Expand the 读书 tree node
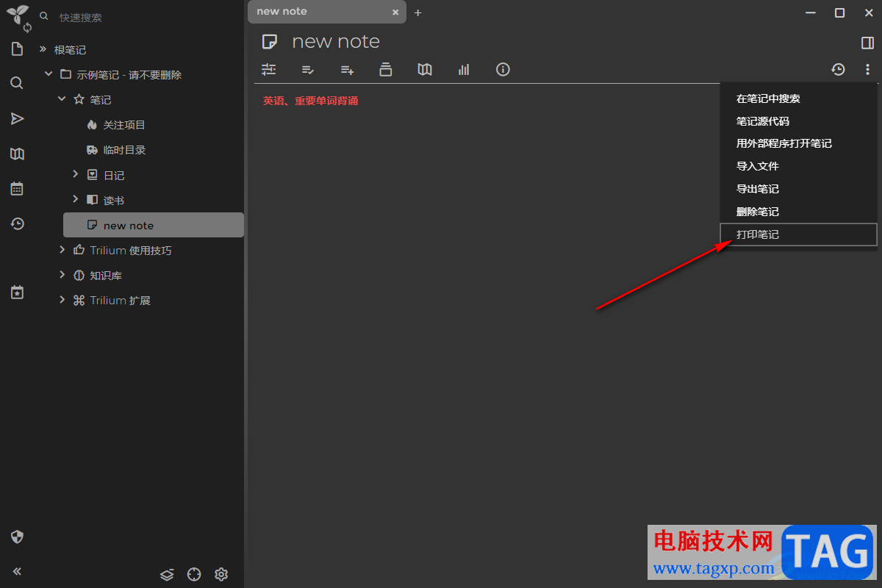Screen dimensions: 882x588 [75, 199]
